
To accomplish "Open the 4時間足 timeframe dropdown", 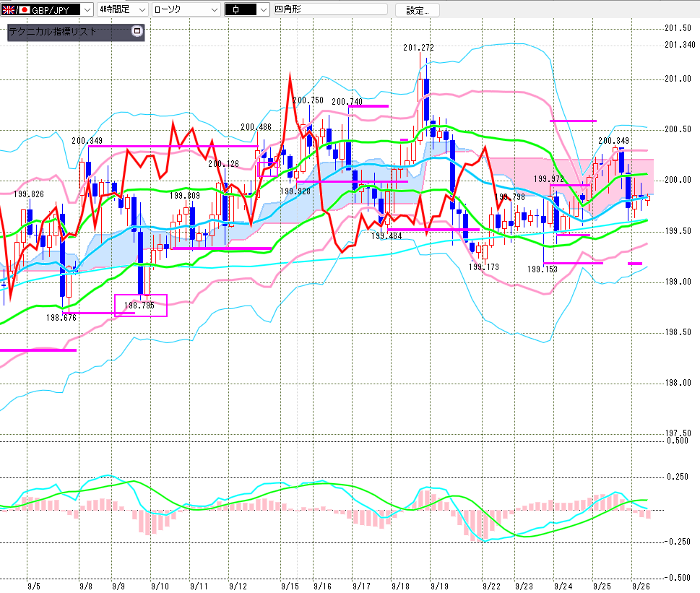I will click(x=141, y=9).
